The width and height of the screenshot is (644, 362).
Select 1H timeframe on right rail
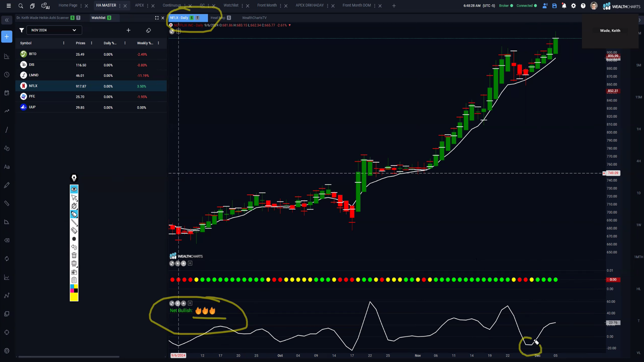[639, 129]
